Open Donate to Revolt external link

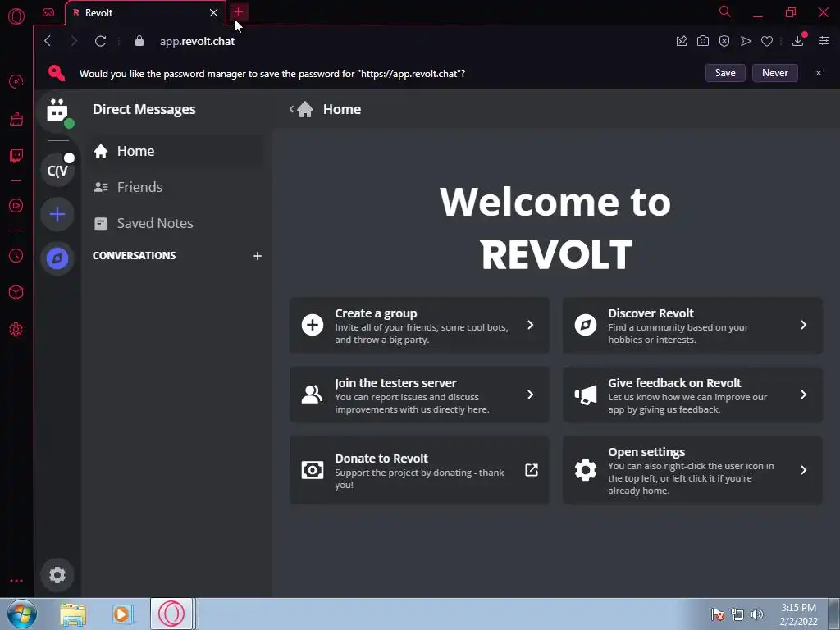(x=419, y=470)
